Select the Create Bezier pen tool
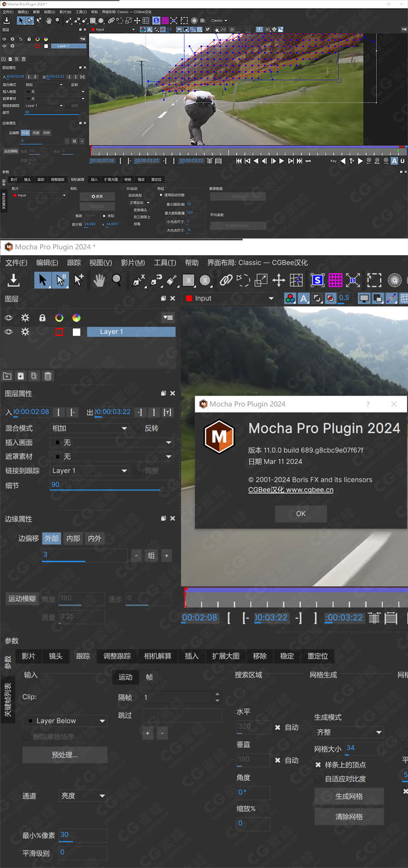 (156, 280)
